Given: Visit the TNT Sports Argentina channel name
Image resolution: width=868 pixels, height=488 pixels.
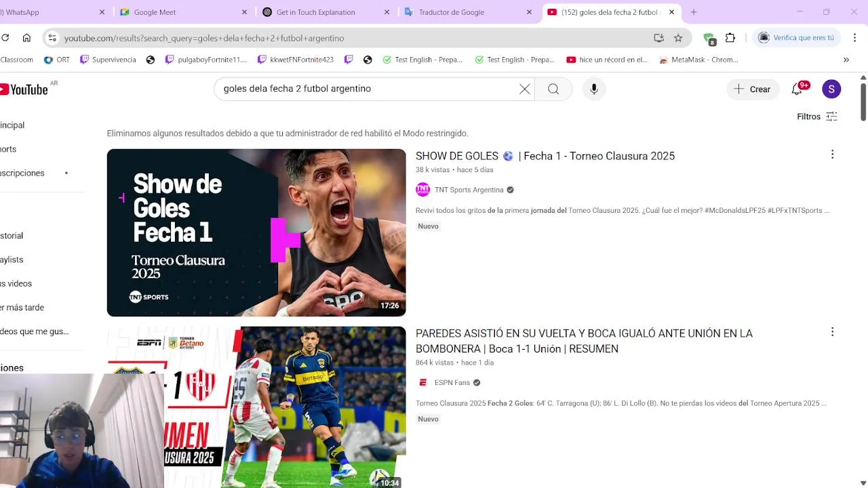Looking at the screenshot, I should (x=469, y=190).
